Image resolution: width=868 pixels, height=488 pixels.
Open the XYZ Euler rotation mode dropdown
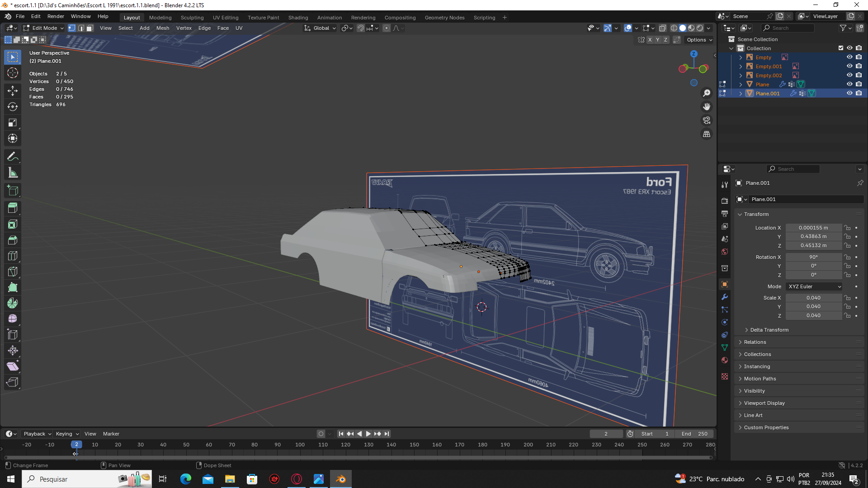coord(815,286)
